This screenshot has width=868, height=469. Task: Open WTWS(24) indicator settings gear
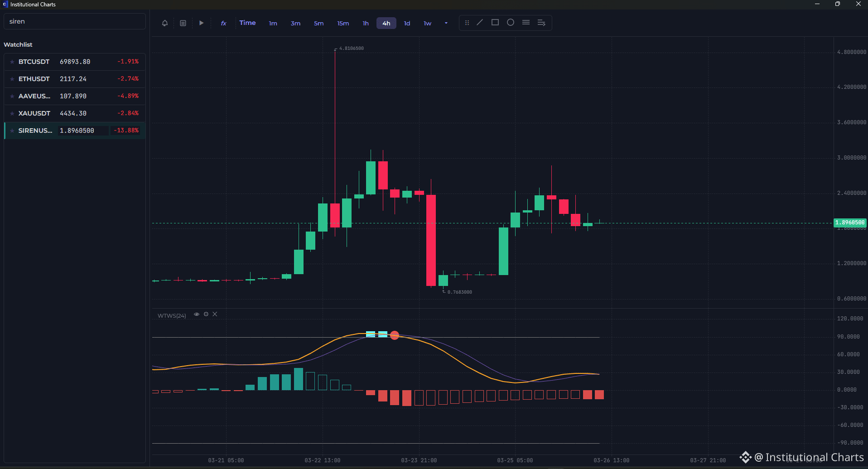tap(206, 314)
